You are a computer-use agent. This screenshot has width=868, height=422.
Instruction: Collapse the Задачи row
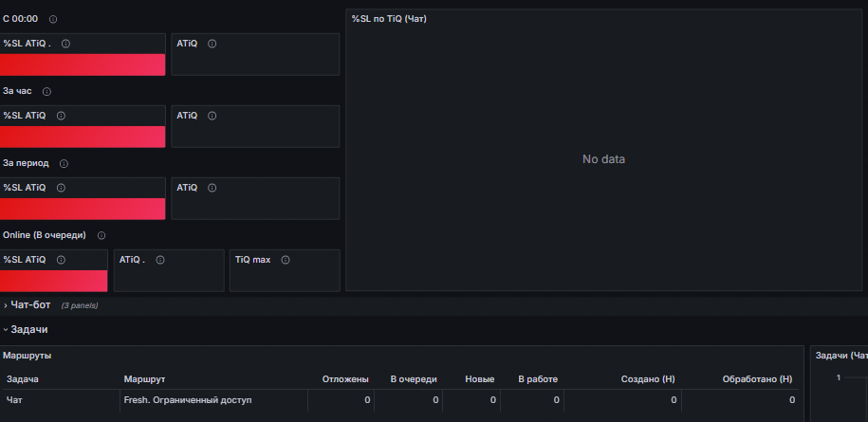click(26, 330)
